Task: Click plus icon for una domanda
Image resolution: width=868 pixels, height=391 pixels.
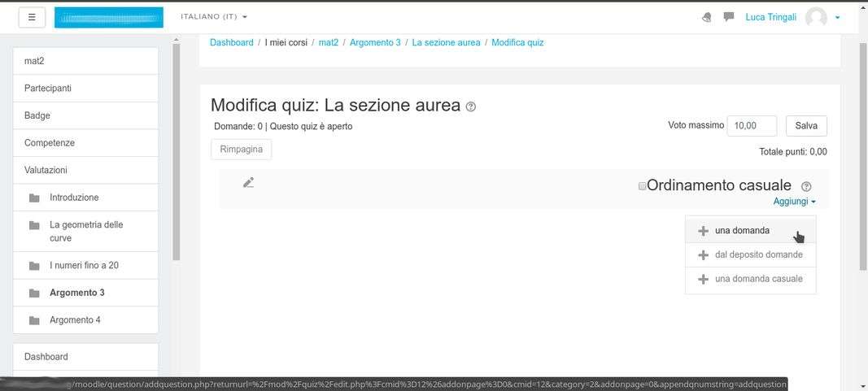Action: (x=703, y=231)
